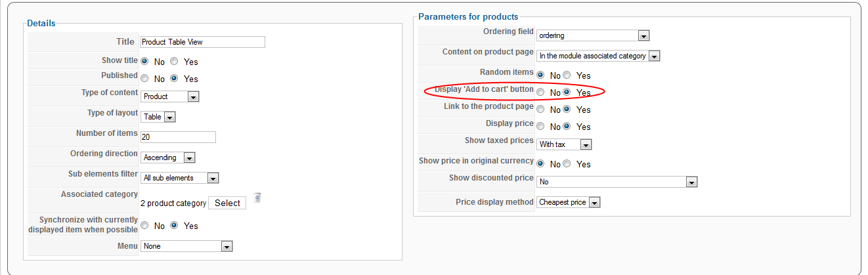Image resolution: width=868 pixels, height=275 pixels.
Task: Click the Select button for Associated category
Action: [x=227, y=203]
